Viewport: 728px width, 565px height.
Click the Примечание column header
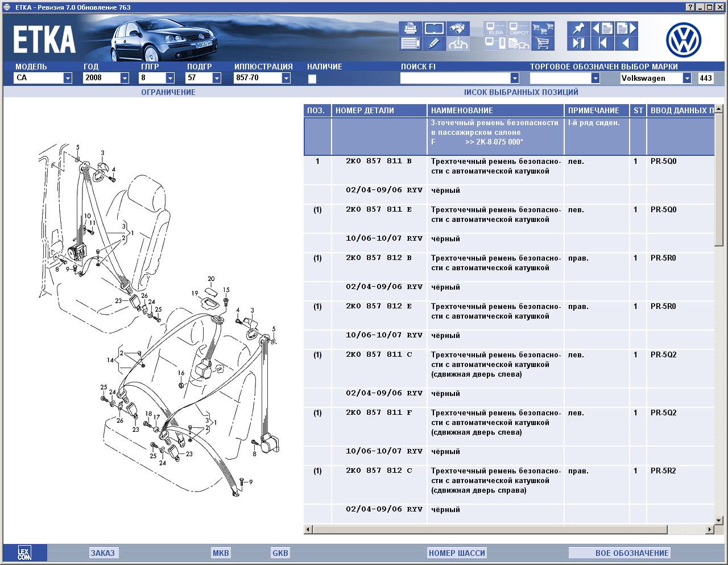coord(597,110)
